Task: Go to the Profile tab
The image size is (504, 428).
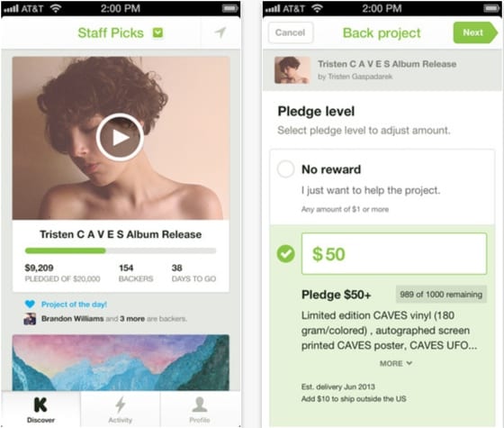Action: 200,409
